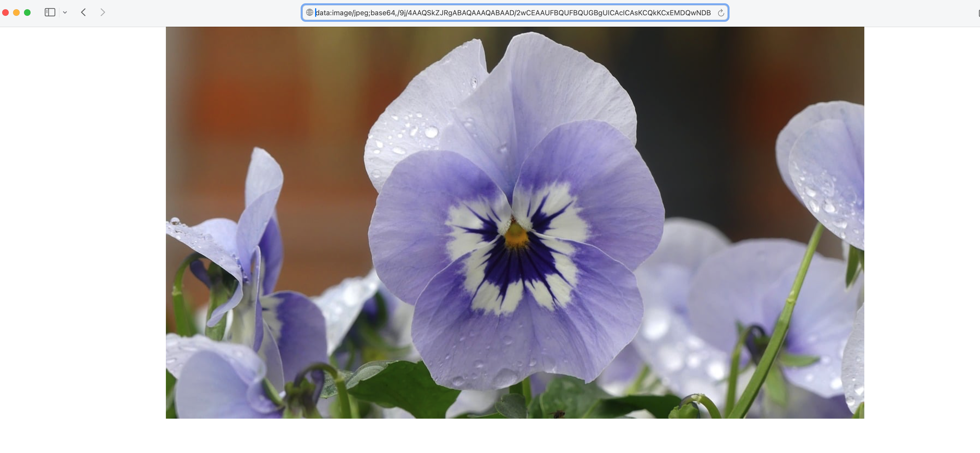This screenshot has height=453, width=980.
Task: Toggle the Safari sidebar
Action: [50, 13]
